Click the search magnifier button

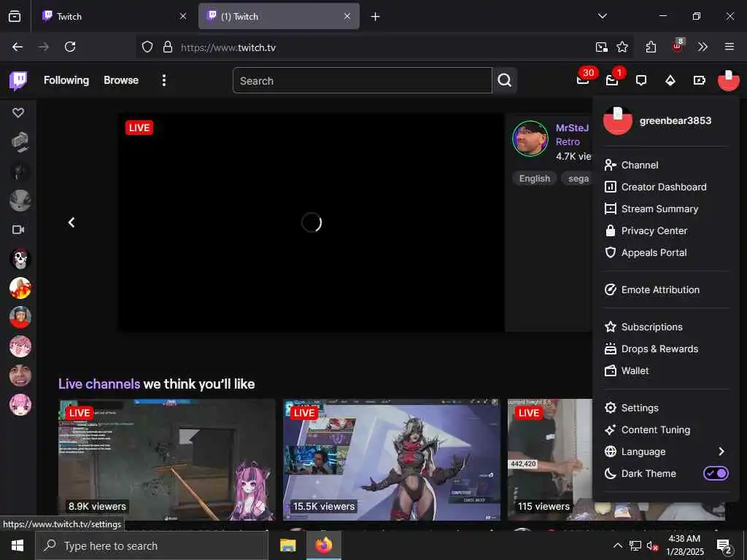(505, 80)
